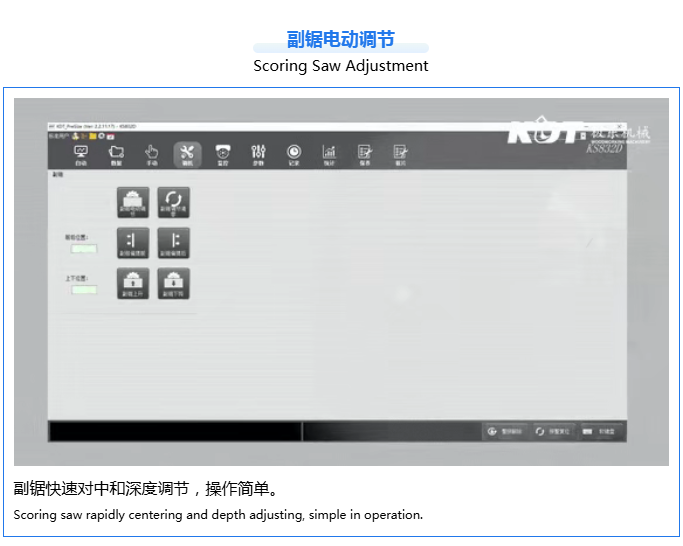Click the leftmost button in bottom status bar
Image resolution: width=683 pixels, height=546 pixels.
tap(505, 431)
